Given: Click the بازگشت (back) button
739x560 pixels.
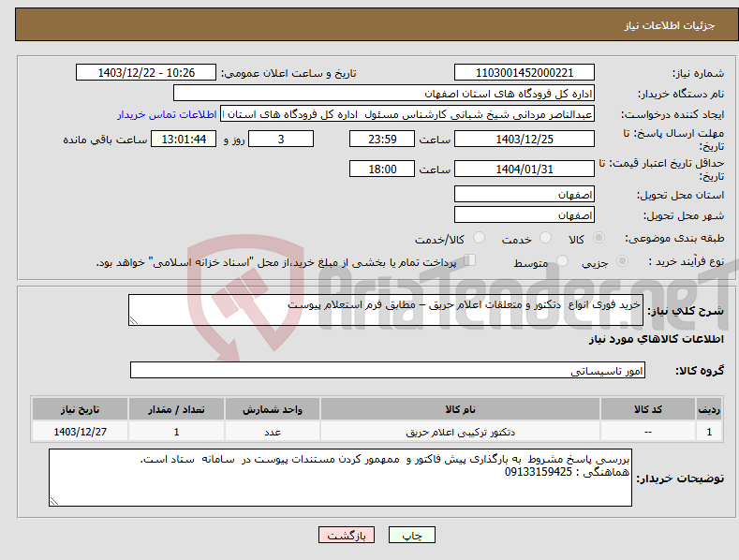Looking at the screenshot, I should (347, 535).
